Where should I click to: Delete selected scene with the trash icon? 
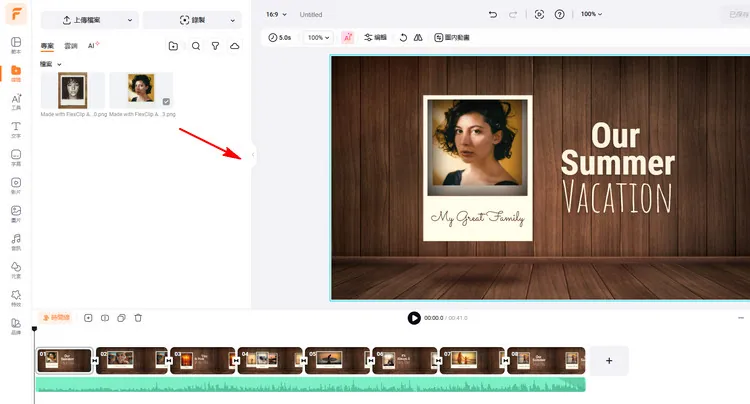pos(138,318)
